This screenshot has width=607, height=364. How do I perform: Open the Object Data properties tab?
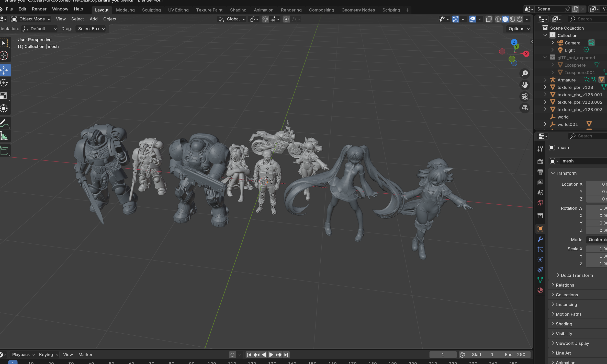click(540, 280)
